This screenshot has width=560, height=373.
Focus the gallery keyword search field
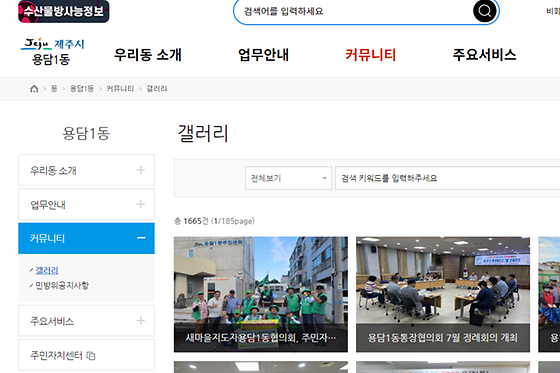448,178
